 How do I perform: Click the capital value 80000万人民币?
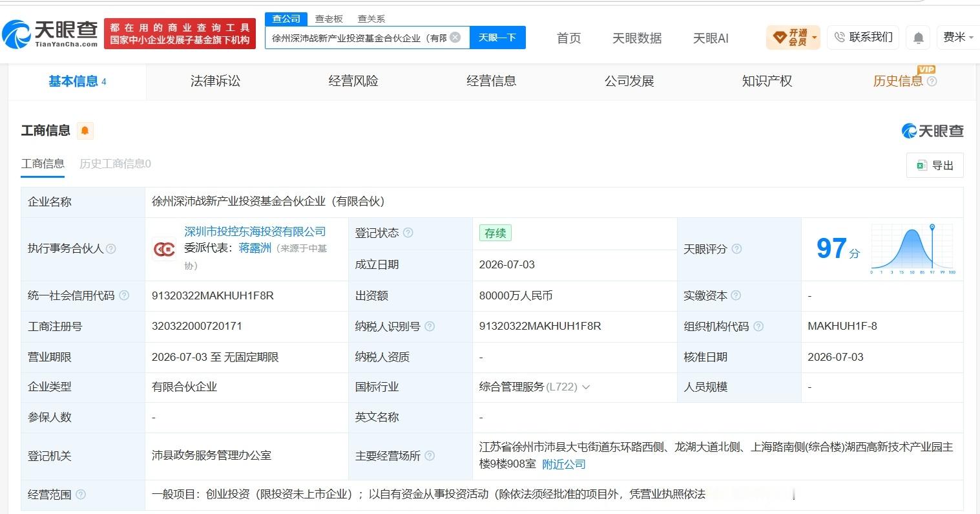point(516,295)
